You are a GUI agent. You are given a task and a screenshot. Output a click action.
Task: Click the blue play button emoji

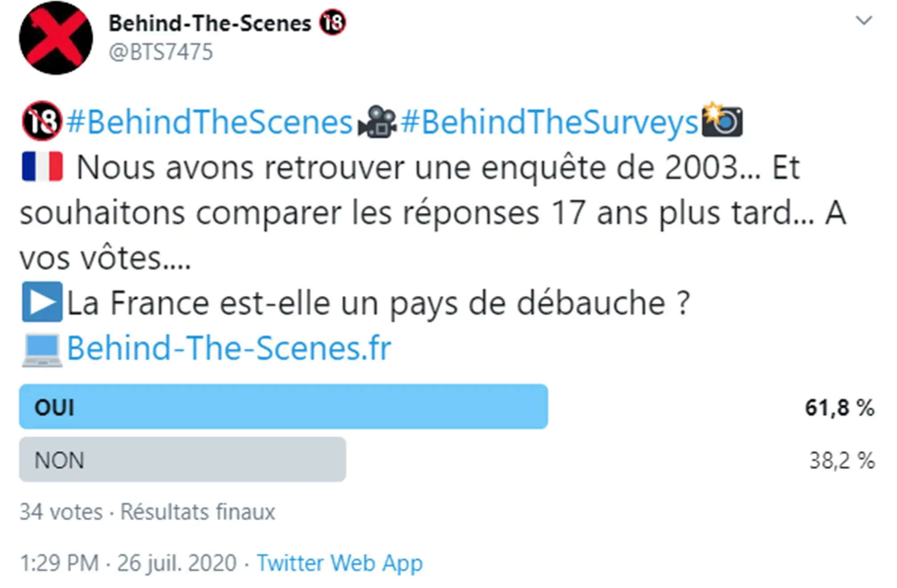tap(42, 302)
